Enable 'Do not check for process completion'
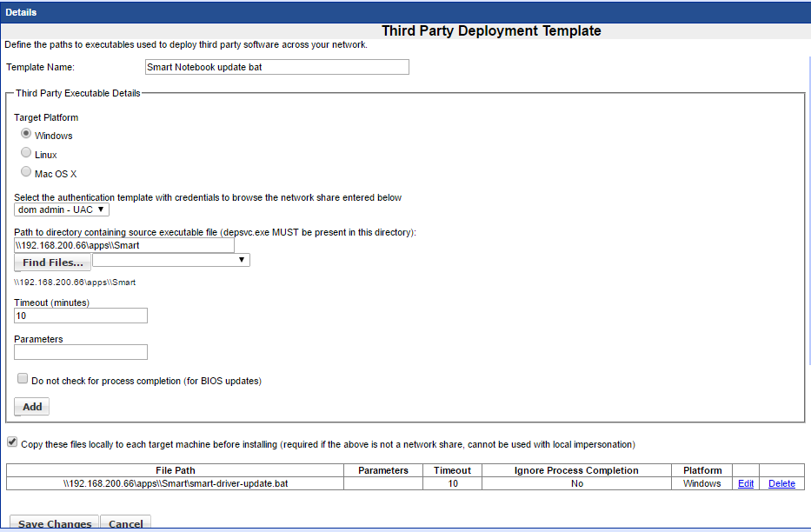 click(x=23, y=379)
